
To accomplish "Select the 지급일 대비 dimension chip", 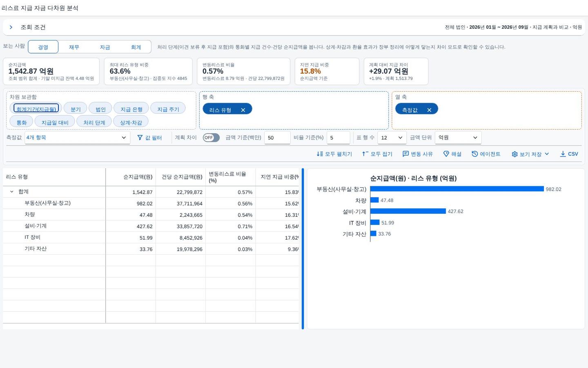I will coord(55,122).
